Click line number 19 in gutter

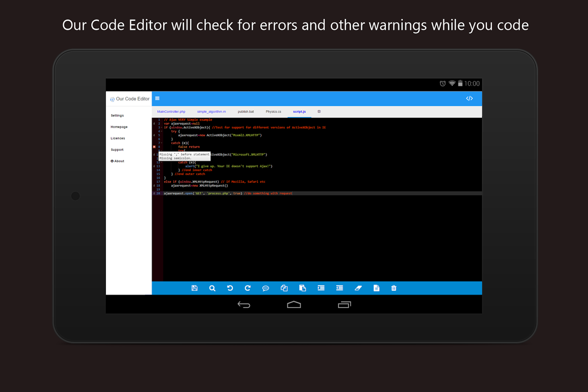pyautogui.click(x=159, y=189)
